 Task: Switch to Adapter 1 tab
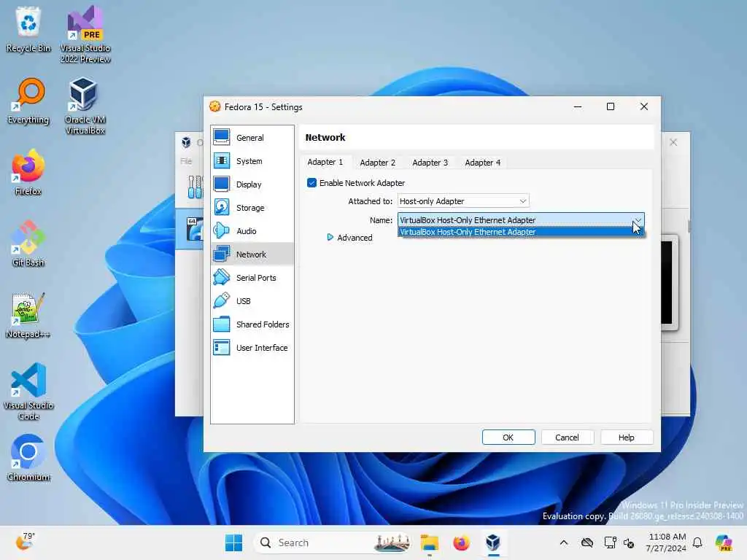(x=325, y=162)
